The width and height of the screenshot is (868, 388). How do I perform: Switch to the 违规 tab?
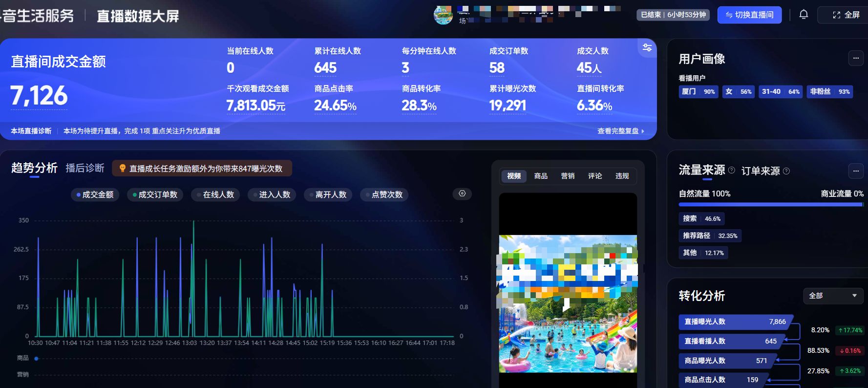(x=622, y=176)
